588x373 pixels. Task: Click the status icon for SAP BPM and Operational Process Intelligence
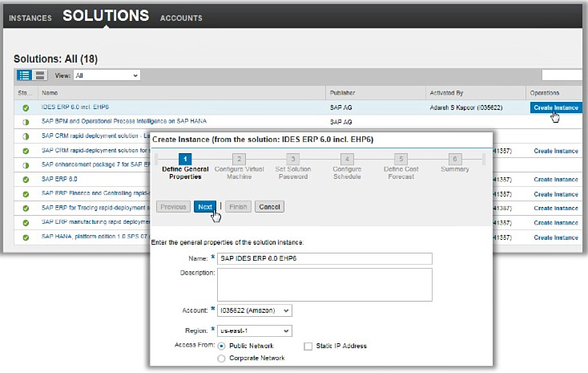tap(26, 122)
